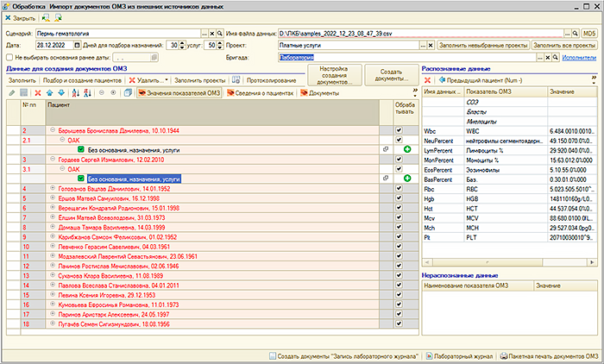Click the red X delete icon in the recognized data toolbar
The height and width of the screenshot is (364, 604).
pyautogui.click(x=427, y=79)
